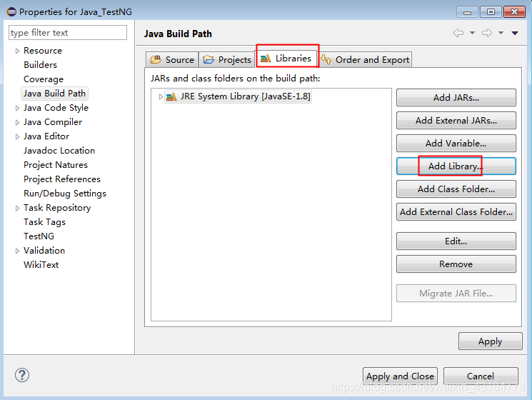532x400 pixels.
Task: Select JRE System Library [JavaSE-1.8] row
Action: tap(239, 96)
